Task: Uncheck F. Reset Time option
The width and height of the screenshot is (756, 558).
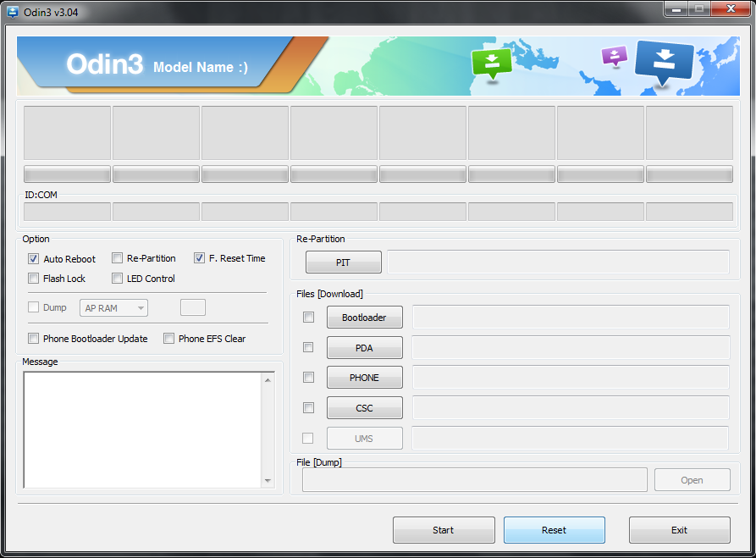Action: [x=199, y=258]
